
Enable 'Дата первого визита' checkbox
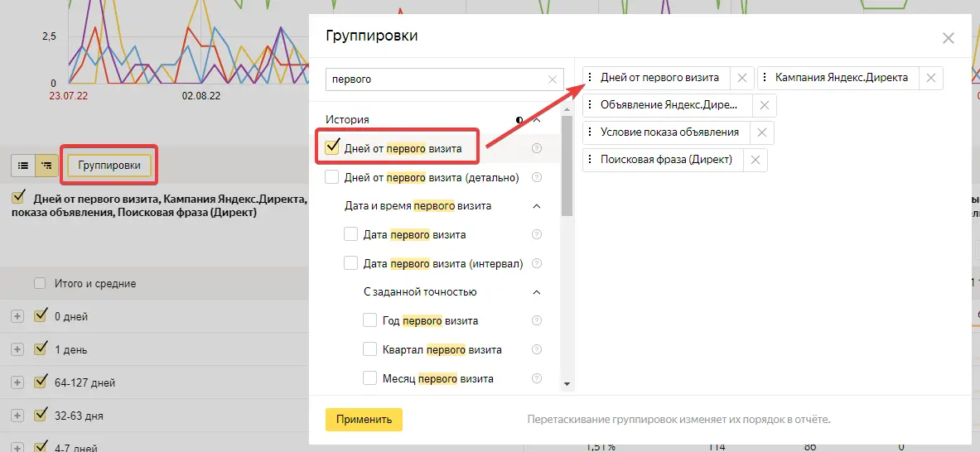tap(350, 234)
